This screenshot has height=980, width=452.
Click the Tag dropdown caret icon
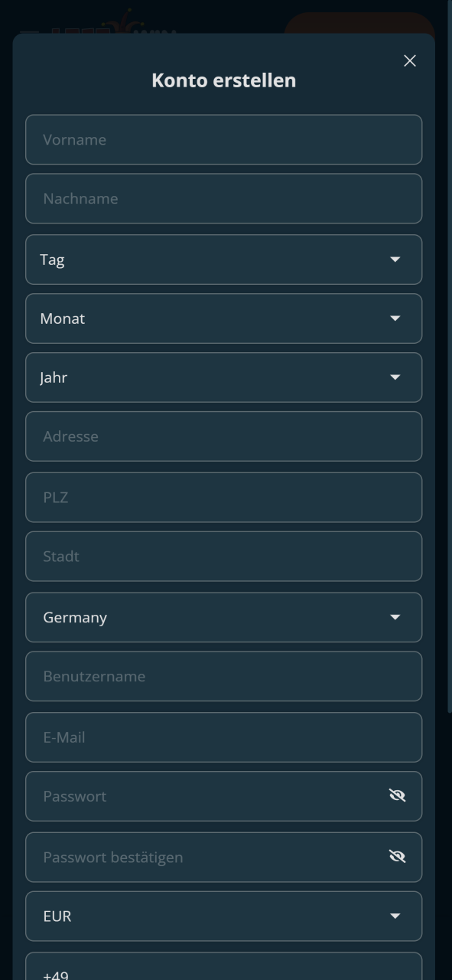coord(395,260)
